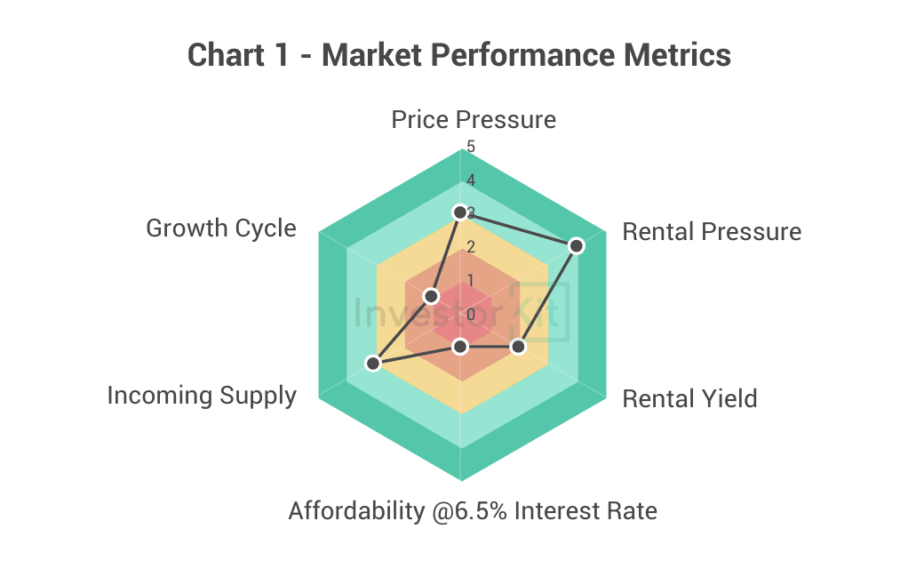The image size is (924, 569).
Task: Select the Incoming Supply axis label
Action: pos(202,395)
